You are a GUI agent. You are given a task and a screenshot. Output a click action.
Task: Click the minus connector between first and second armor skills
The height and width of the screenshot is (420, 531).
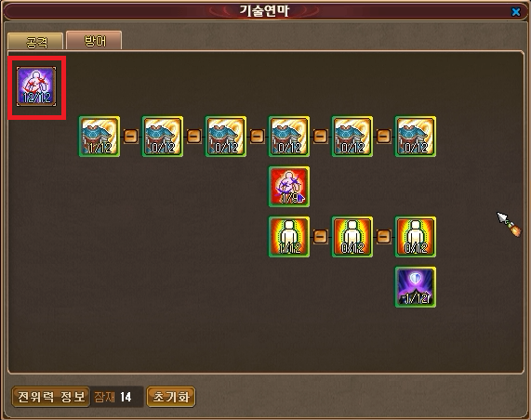click(131, 137)
